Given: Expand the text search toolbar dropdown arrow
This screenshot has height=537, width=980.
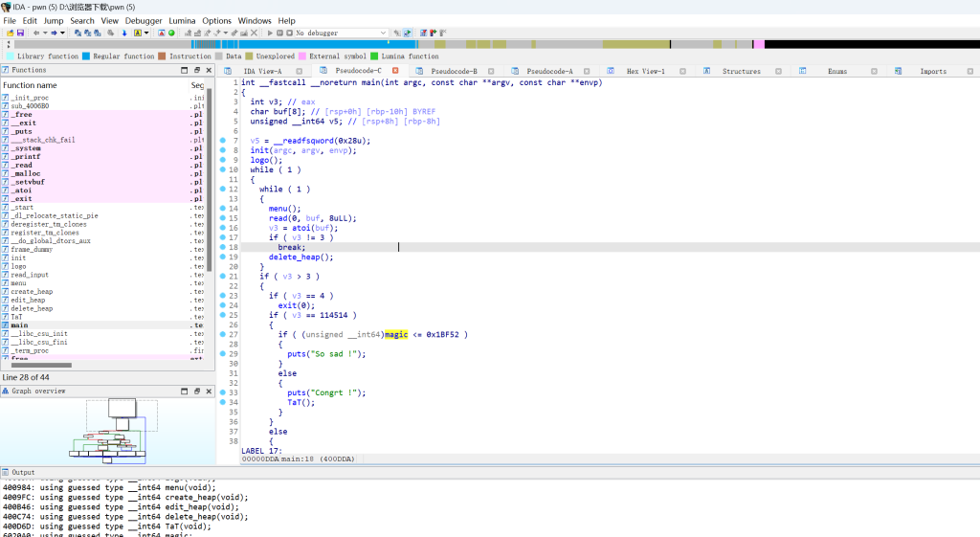Looking at the screenshot, I should pos(146,33).
